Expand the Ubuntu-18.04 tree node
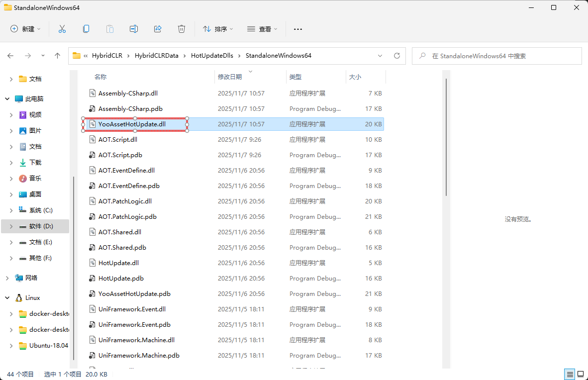The image size is (588, 380). click(11, 346)
